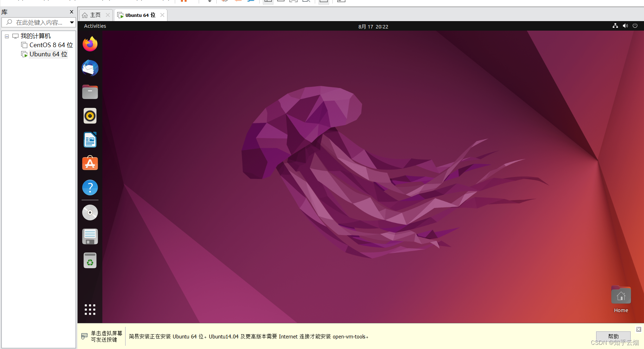Launch Rhythmbox music player from dock

click(90, 116)
